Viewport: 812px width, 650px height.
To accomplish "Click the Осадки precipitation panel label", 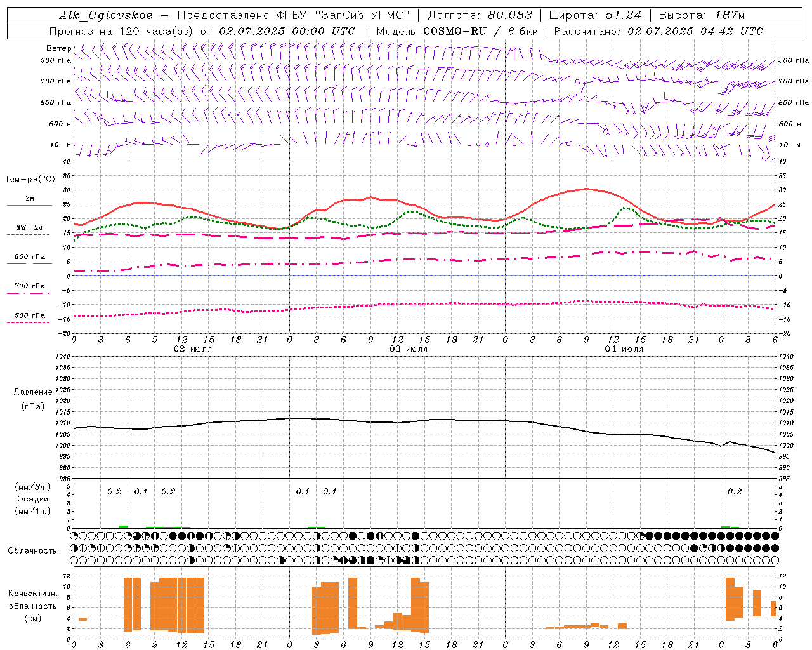I will pyautogui.click(x=32, y=499).
